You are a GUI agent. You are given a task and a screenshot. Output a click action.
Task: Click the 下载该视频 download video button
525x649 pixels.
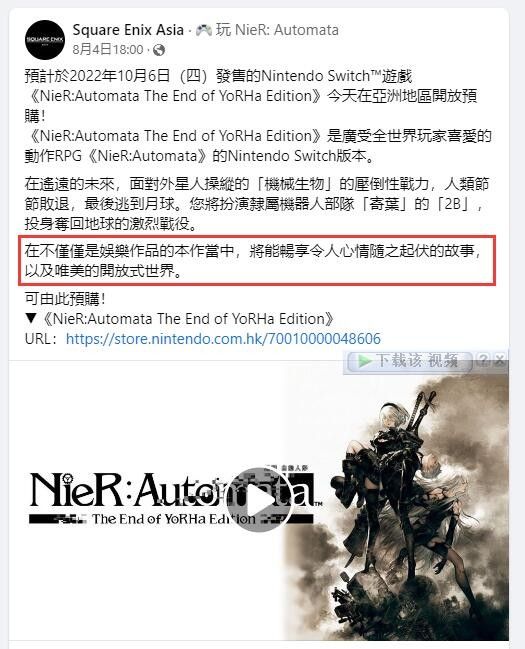pos(409,361)
